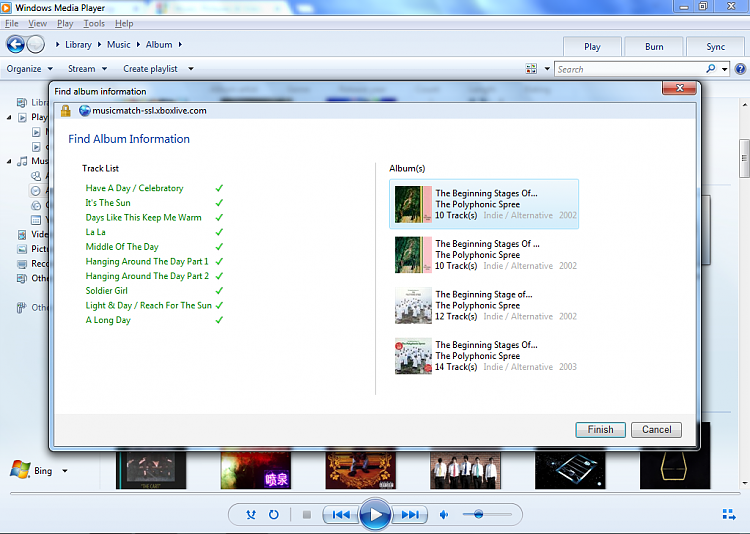Open Help via the blue question mark icon
Viewport: 750px width, 534px height.
(740, 69)
